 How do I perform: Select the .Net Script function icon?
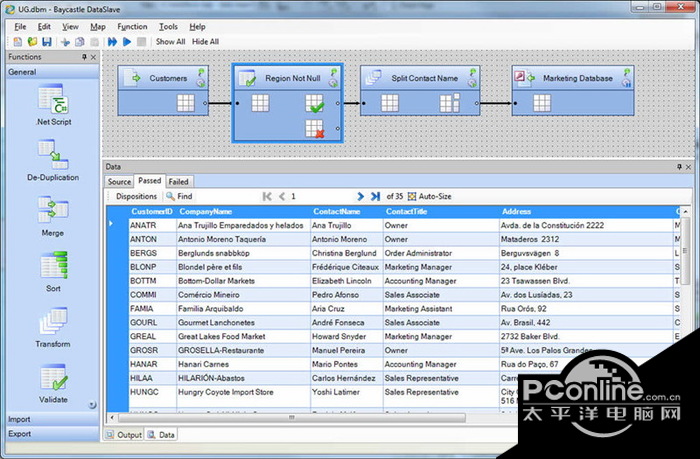point(53,99)
